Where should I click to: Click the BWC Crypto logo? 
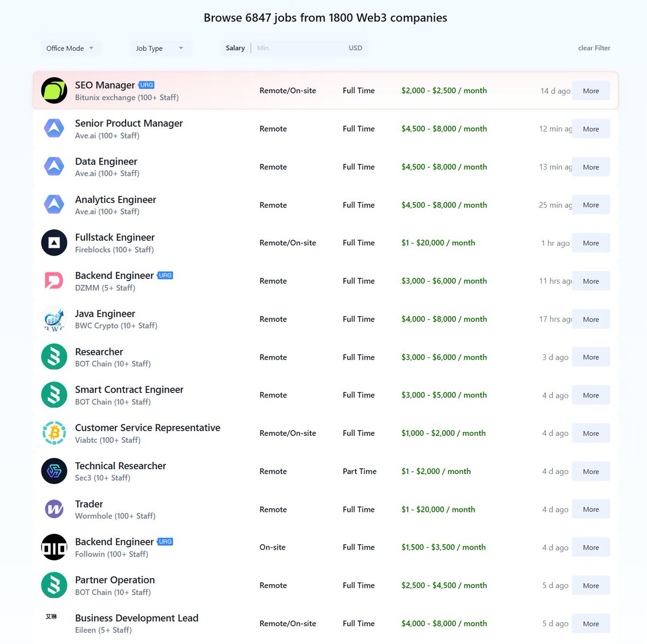tap(54, 319)
